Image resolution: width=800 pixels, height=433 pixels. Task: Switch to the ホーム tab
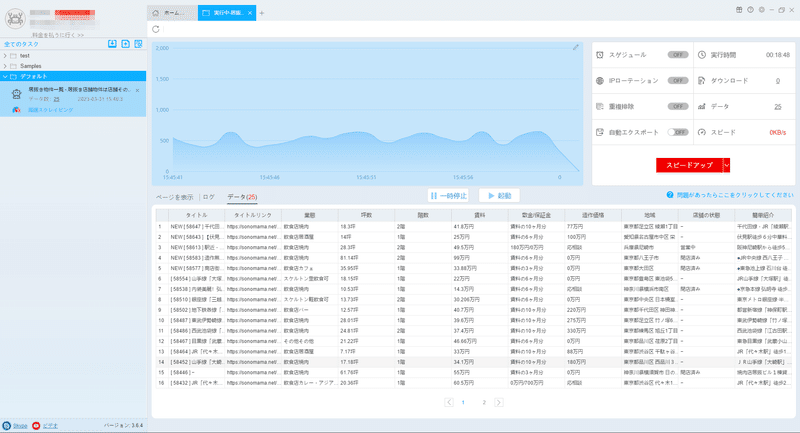[x=172, y=13]
